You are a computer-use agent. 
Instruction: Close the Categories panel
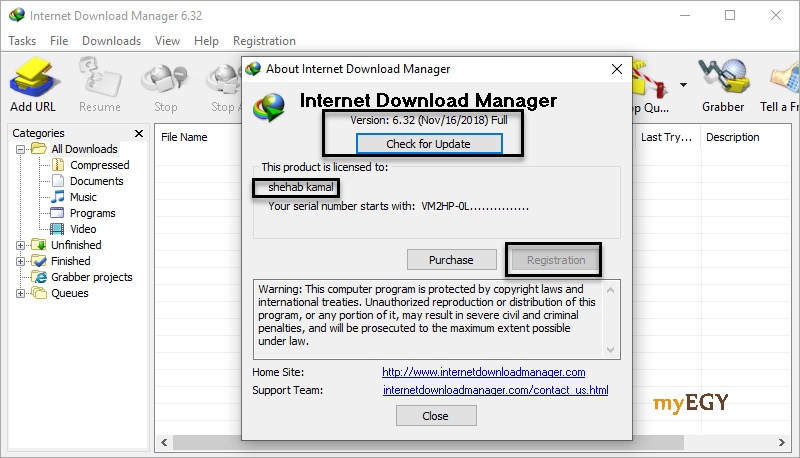139,133
